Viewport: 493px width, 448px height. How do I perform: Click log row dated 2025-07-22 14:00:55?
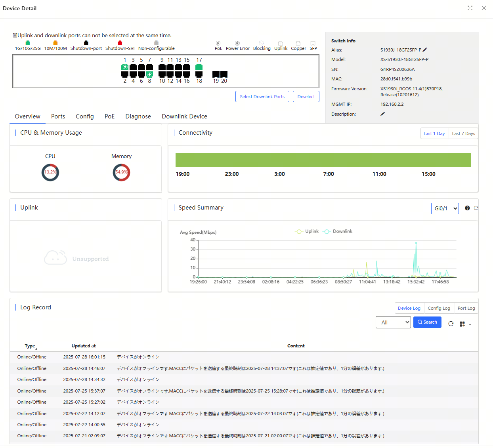[244, 425]
